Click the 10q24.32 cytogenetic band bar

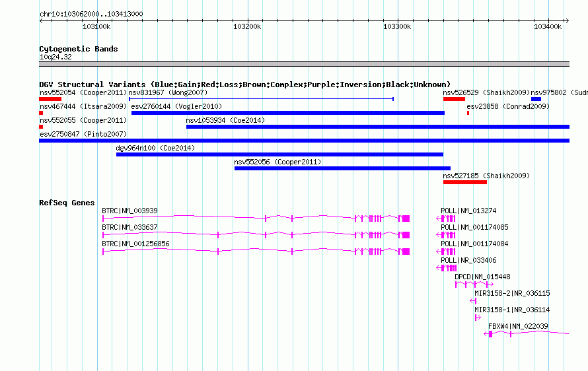click(x=304, y=64)
